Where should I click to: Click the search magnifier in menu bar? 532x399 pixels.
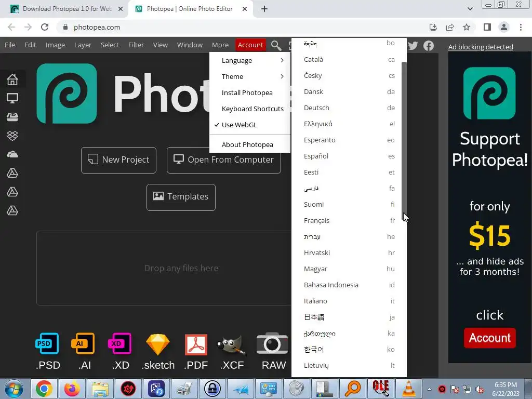pyautogui.click(x=276, y=45)
